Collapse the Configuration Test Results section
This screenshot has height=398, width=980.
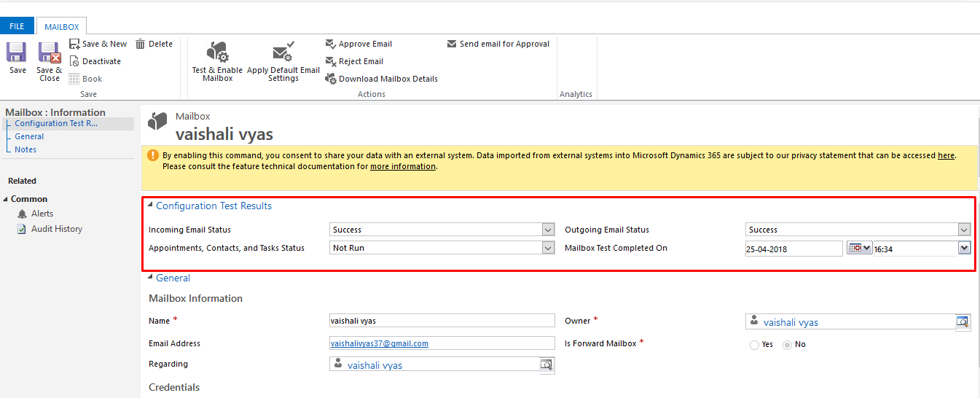(x=151, y=206)
